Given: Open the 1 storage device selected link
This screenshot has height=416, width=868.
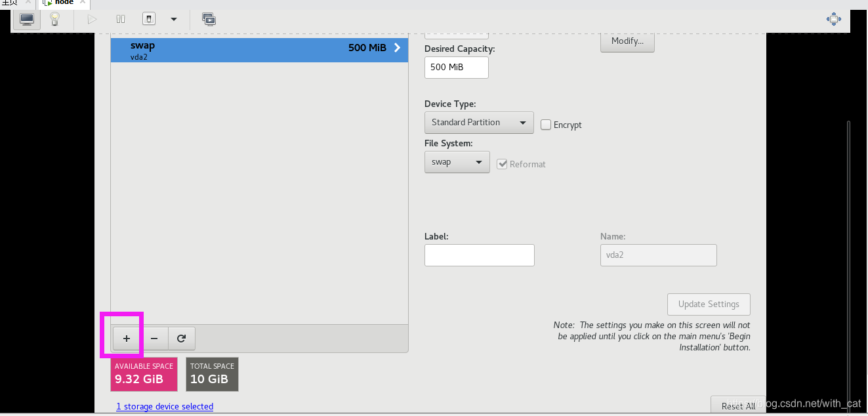Looking at the screenshot, I should (x=165, y=407).
